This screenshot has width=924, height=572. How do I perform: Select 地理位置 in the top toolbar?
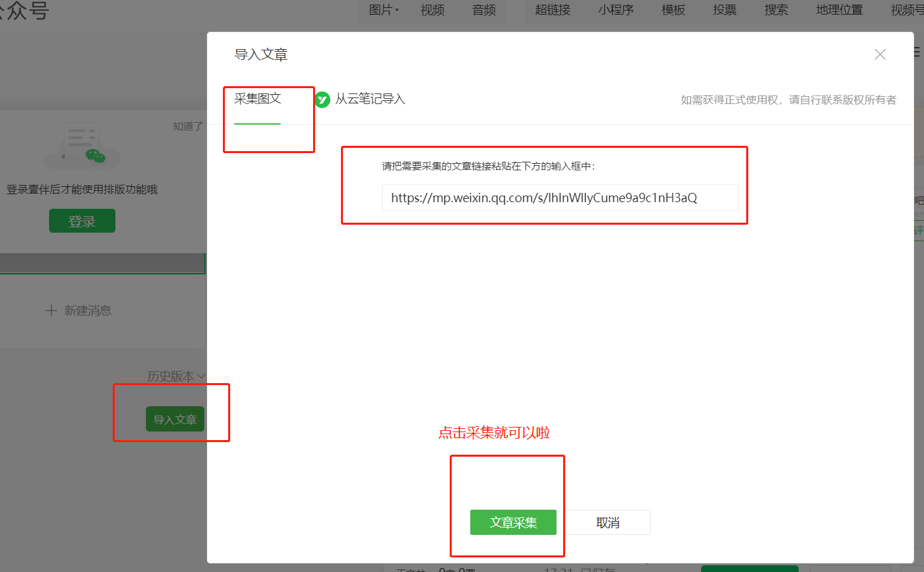[x=840, y=10]
